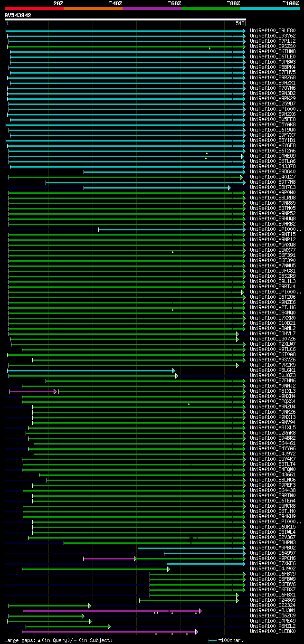
Task: Select label UniRef100_A7QYN6
Action: [x=273, y=88]
